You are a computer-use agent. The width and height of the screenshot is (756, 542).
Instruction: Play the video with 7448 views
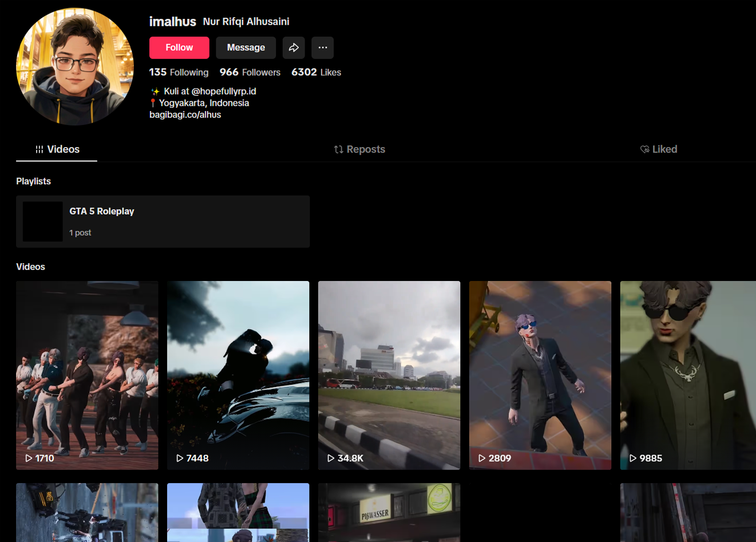tap(238, 375)
